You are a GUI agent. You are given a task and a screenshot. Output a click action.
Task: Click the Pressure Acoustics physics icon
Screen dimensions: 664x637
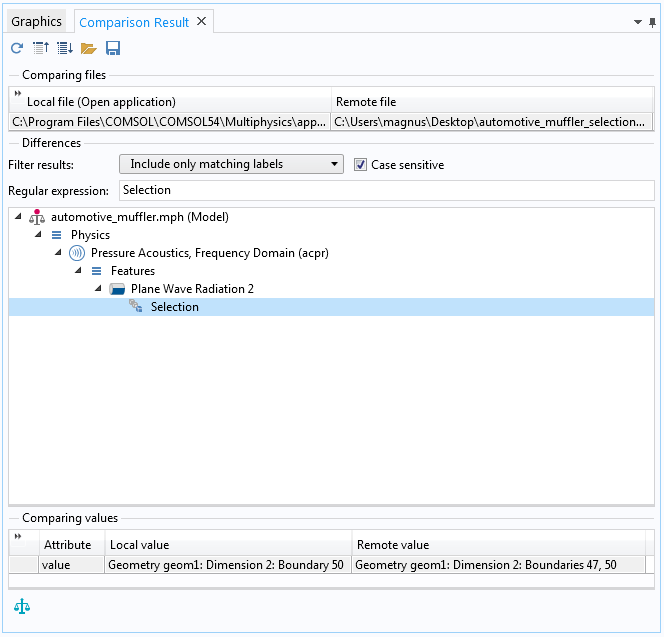77,253
